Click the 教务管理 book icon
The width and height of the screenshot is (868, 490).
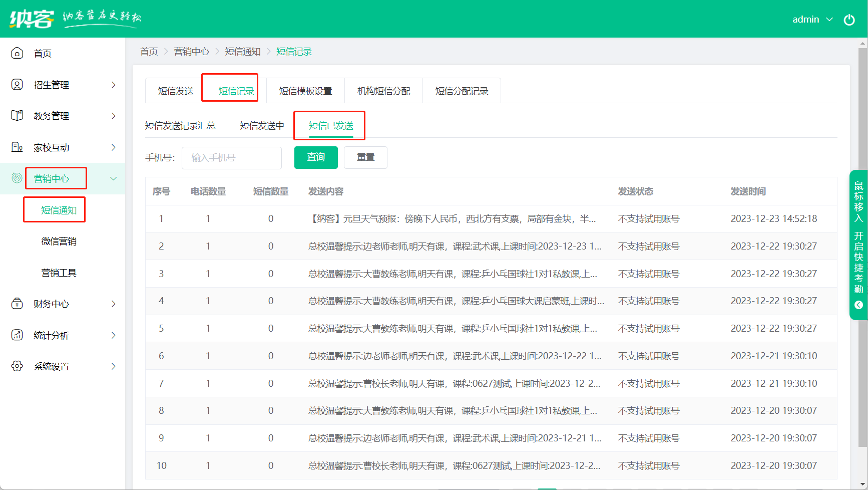click(x=17, y=116)
